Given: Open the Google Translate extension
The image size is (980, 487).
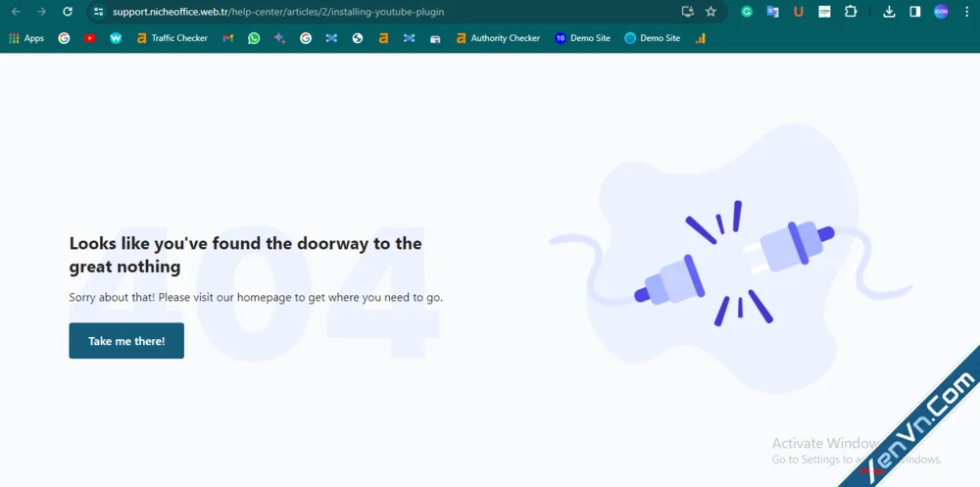Looking at the screenshot, I should click(772, 12).
